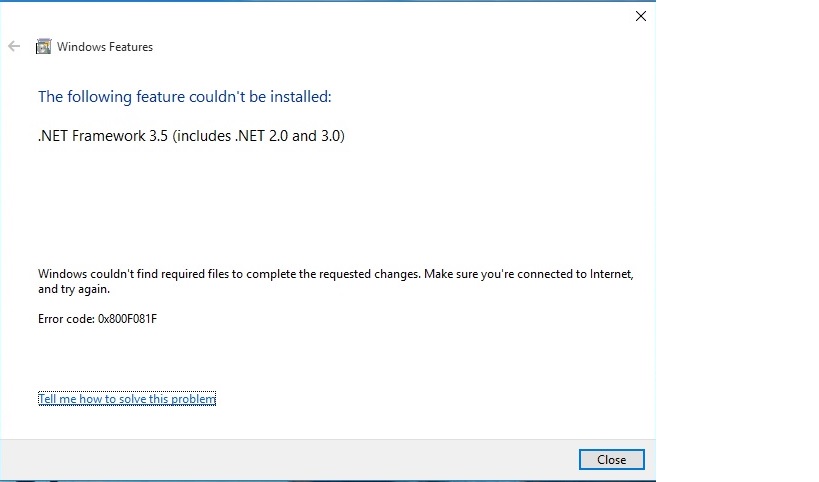Click the "(includes .NET 2.0 and 3.0)" text
819x482 pixels.
click(x=259, y=136)
